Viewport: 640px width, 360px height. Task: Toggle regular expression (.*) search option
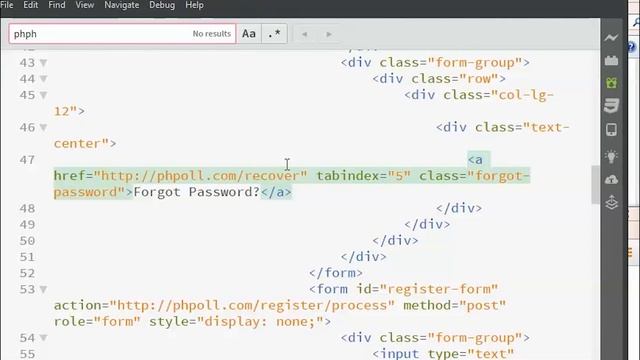tap(274, 33)
